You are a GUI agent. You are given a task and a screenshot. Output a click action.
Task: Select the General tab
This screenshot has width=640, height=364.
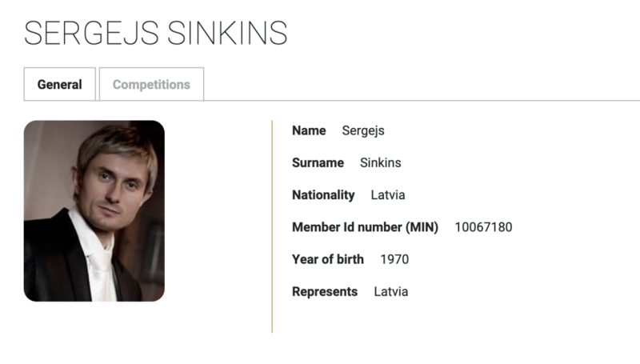point(59,84)
